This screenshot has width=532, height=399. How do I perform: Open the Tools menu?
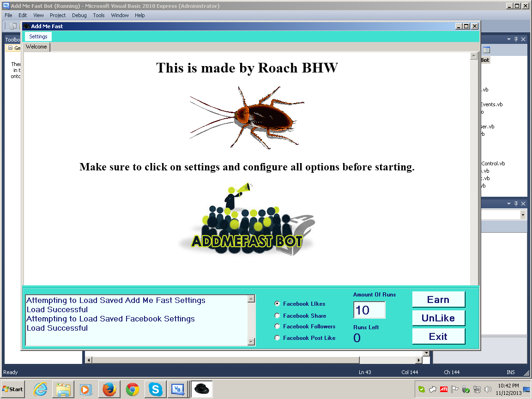99,15
